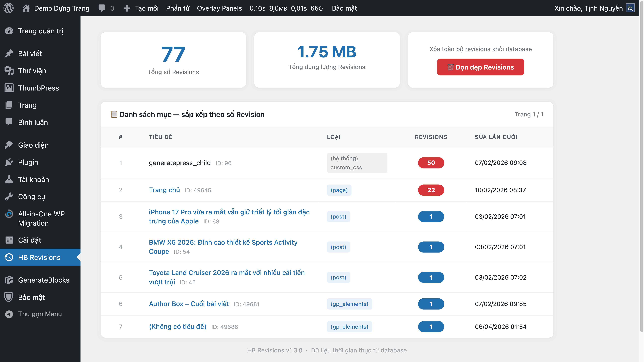The height and width of the screenshot is (362, 644).
Task: Click the red 22 revisions badge
Action: (431, 190)
